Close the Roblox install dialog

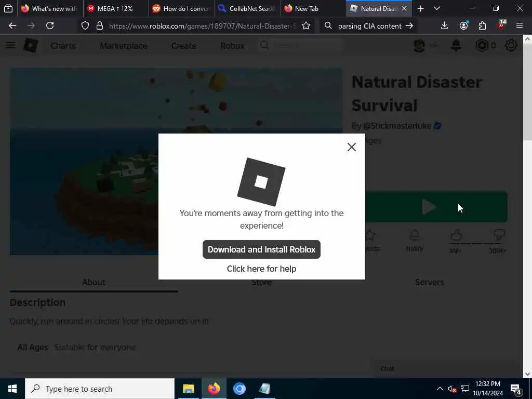tap(352, 147)
